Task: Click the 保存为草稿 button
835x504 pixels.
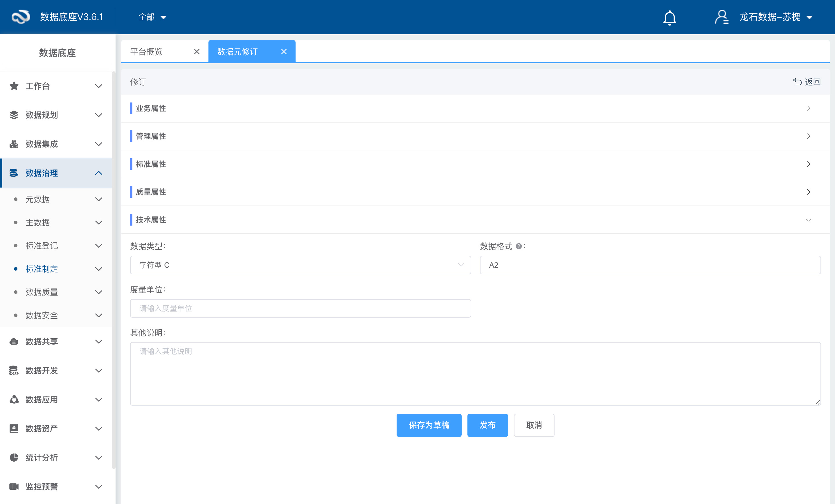Action: coord(429,425)
